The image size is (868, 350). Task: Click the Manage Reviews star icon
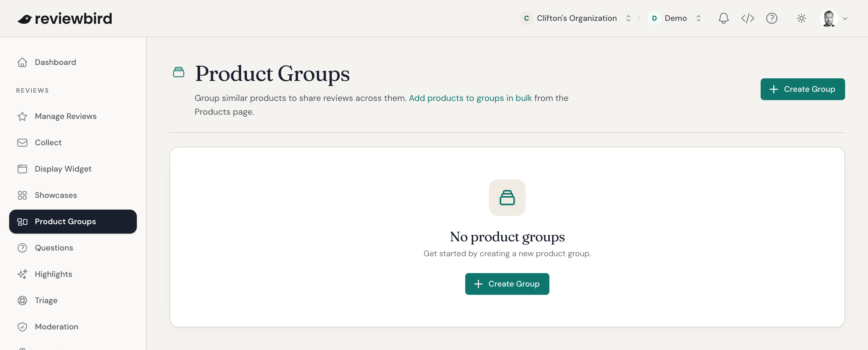pos(22,116)
